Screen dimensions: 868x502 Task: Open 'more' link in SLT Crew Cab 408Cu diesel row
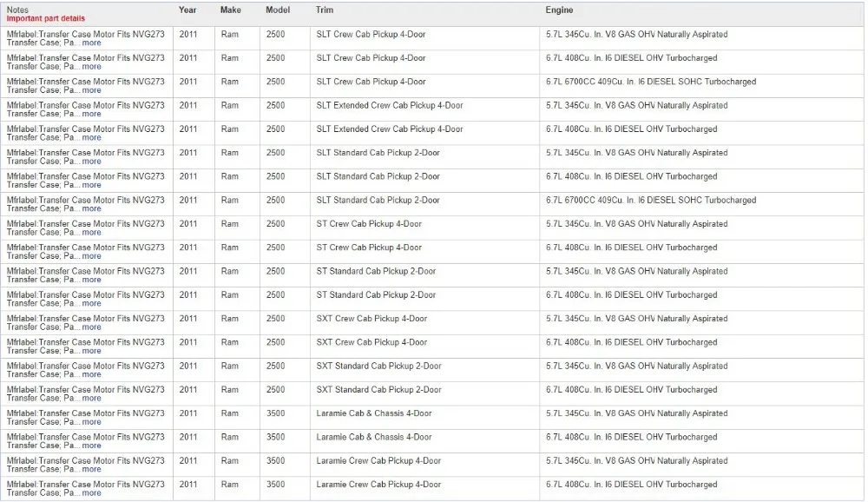point(91,67)
